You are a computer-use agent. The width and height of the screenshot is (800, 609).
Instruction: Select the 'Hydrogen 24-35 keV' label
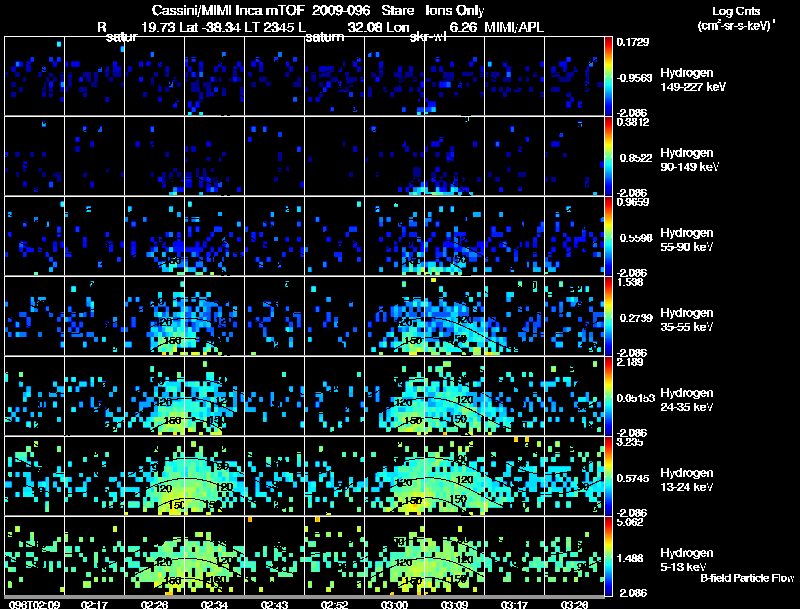click(687, 400)
